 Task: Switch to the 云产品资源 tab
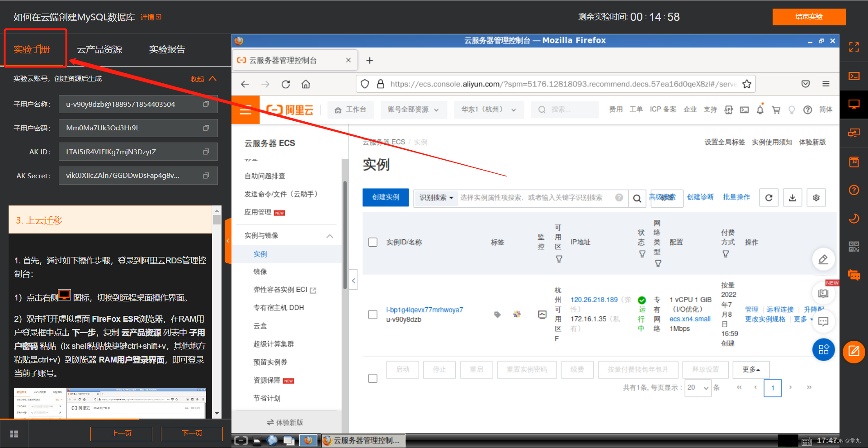pos(99,49)
